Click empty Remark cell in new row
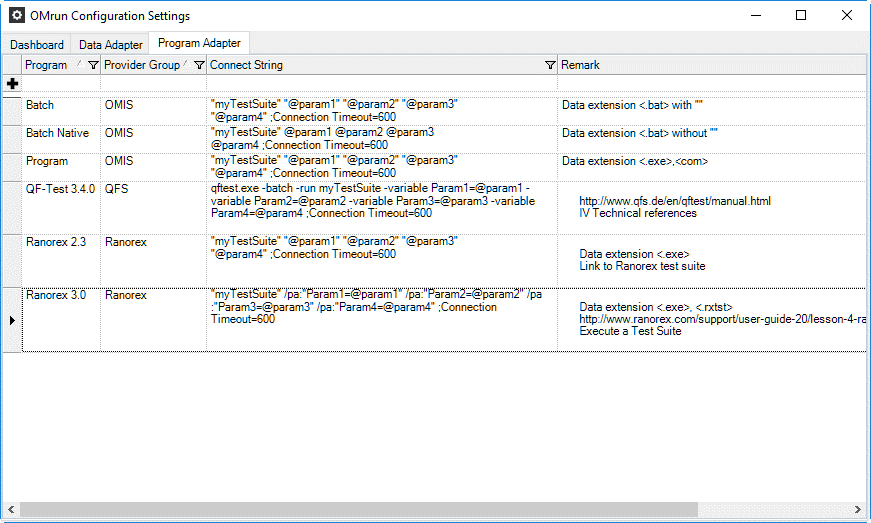The height and width of the screenshot is (523, 871). [x=712, y=84]
